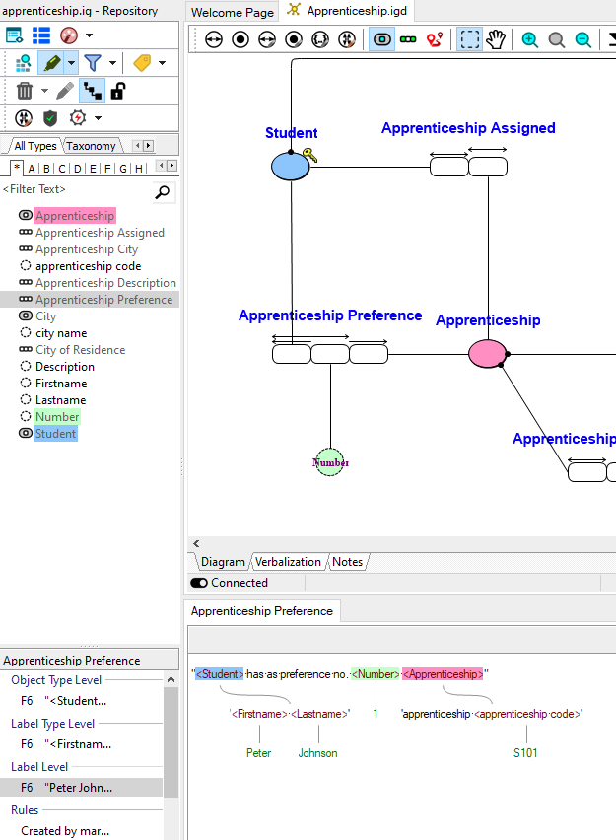The image size is (616, 840).
Task: Open the yellow tag dropdown arrow
Action: (162, 63)
